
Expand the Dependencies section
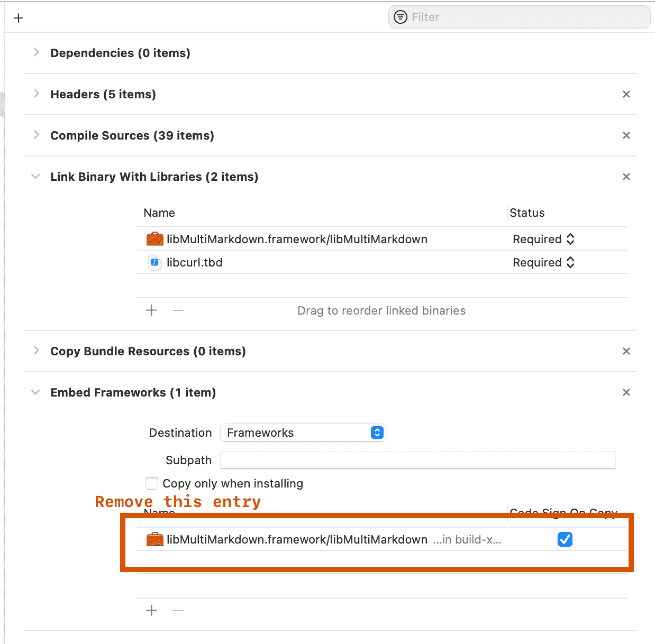tap(36, 52)
